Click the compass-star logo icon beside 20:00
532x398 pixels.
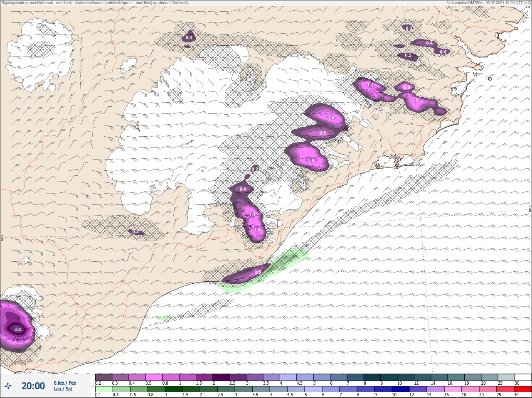(x=9, y=386)
